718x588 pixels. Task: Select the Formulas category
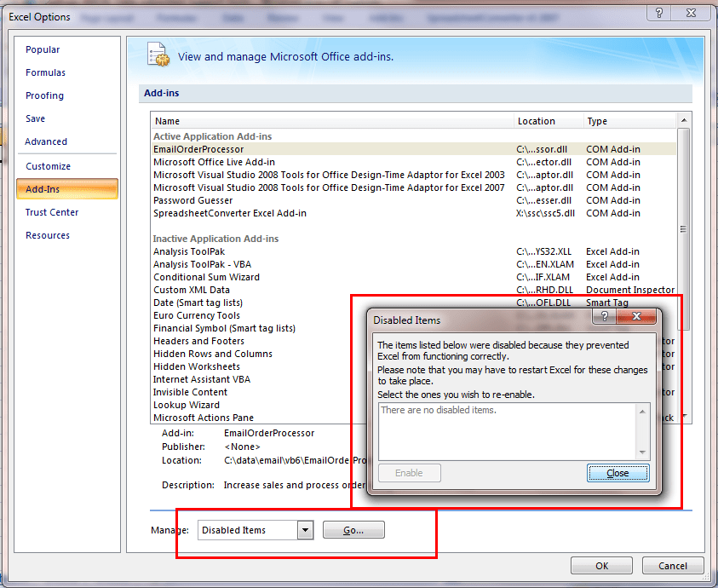(x=45, y=72)
